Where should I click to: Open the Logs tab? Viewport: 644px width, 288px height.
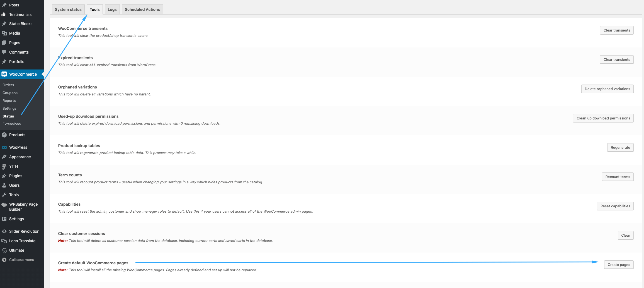[x=112, y=9]
